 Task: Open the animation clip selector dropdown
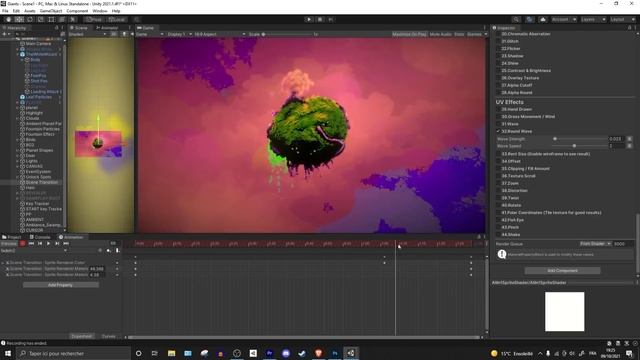point(33,250)
